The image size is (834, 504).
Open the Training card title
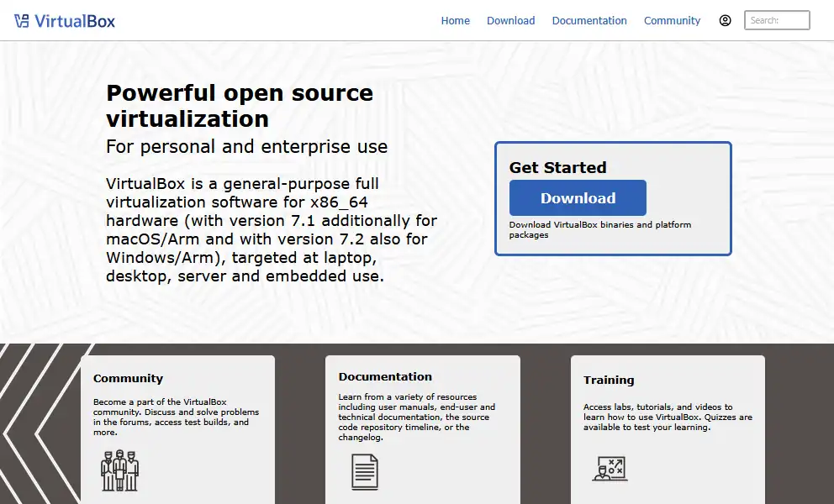[x=609, y=381]
